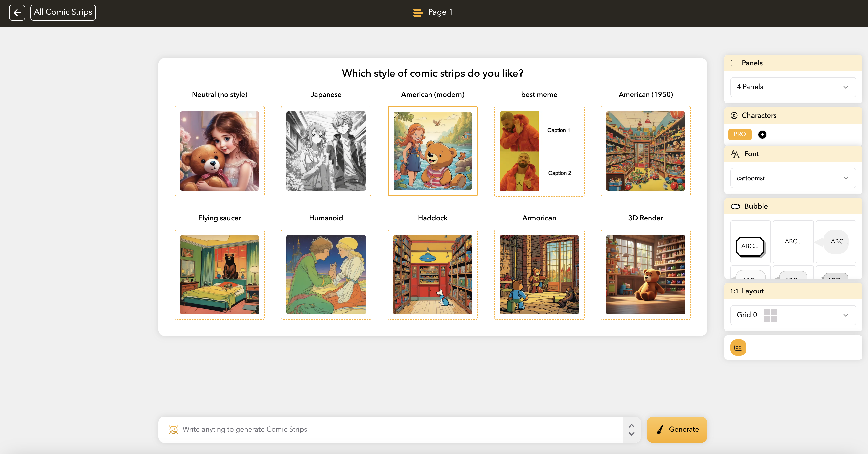Click the Panels icon in sidebar
868x454 pixels.
pos(734,63)
